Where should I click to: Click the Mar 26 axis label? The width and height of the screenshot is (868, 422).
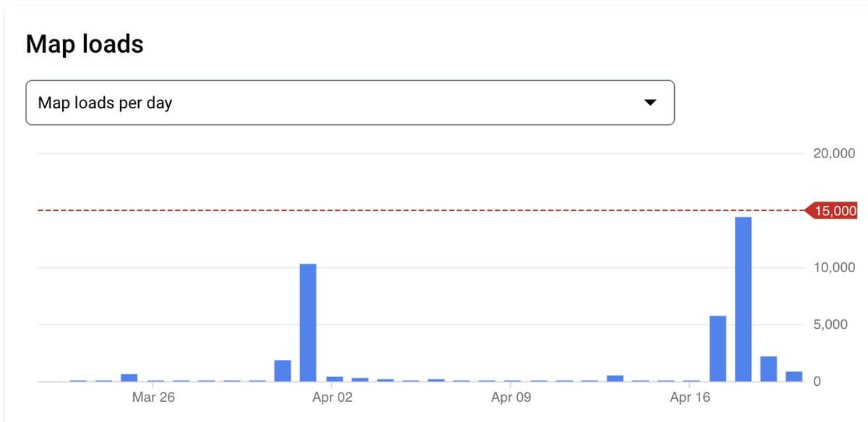click(x=153, y=397)
